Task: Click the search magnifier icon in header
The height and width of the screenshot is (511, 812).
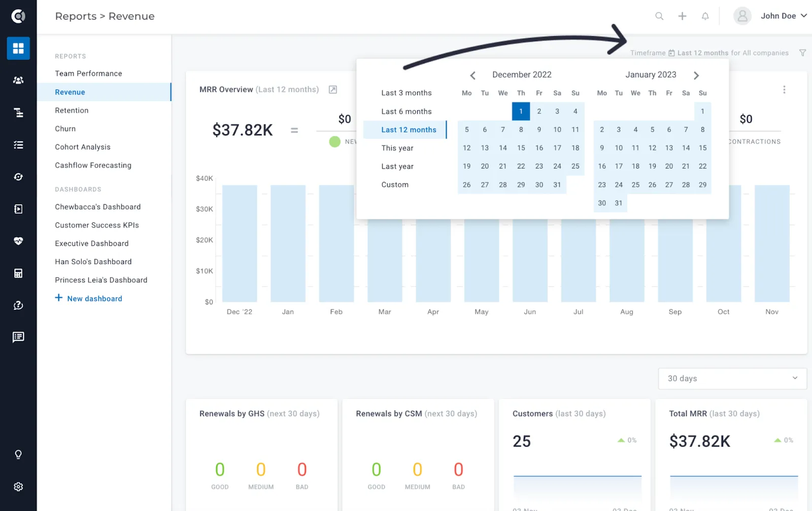Action: [659, 16]
